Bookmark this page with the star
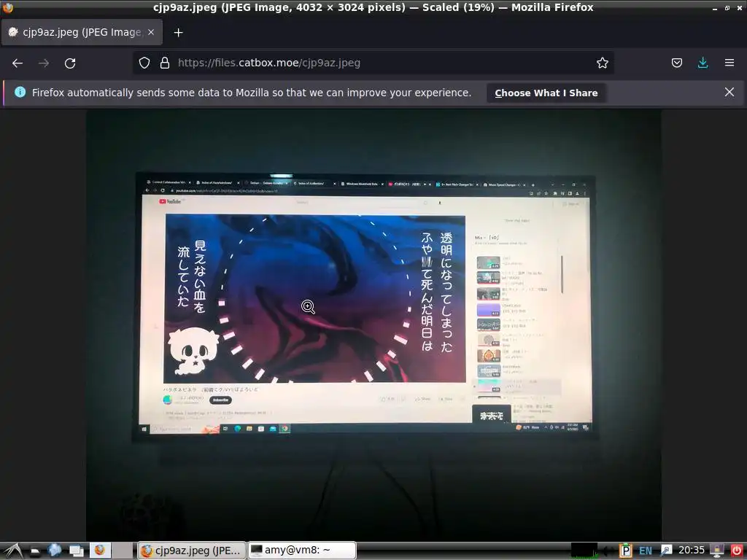Image resolution: width=747 pixels, height=560 pixels. coord(602,63)
